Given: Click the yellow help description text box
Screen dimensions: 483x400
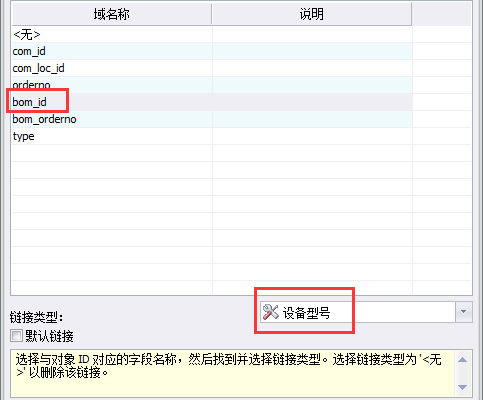Looking at the screenshot, I should pyautogui.click(x=232, y=373).
